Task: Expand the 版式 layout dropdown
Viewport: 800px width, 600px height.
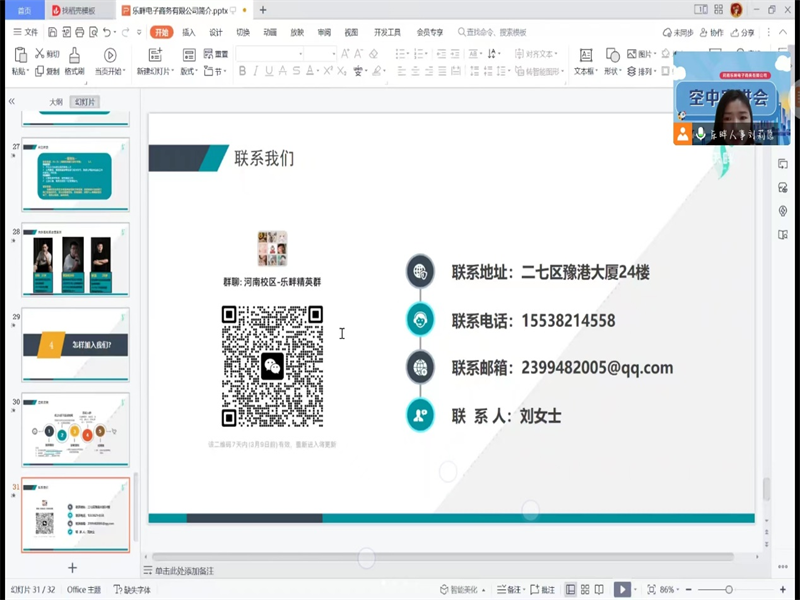Action: 188,71
